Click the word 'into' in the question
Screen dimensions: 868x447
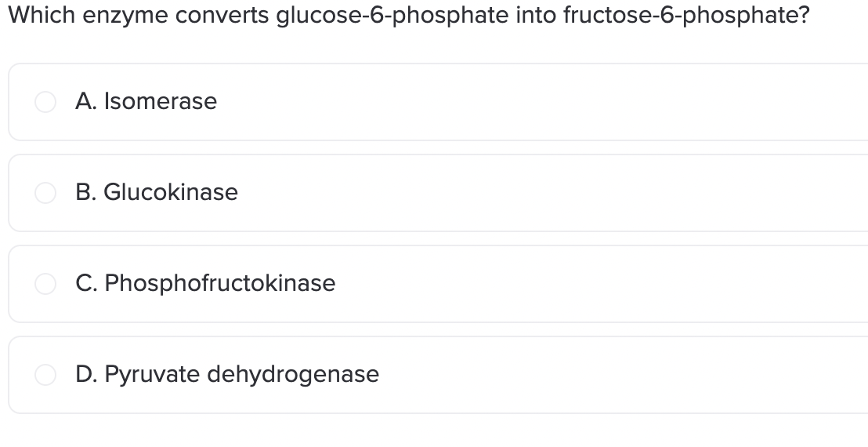(535, 15)
